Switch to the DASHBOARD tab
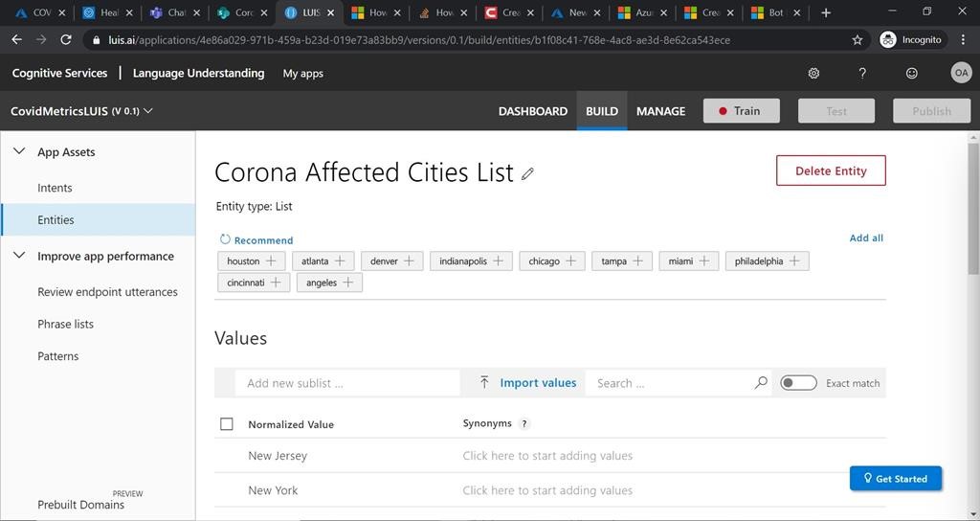980x521 pixels. coord(532,111)
